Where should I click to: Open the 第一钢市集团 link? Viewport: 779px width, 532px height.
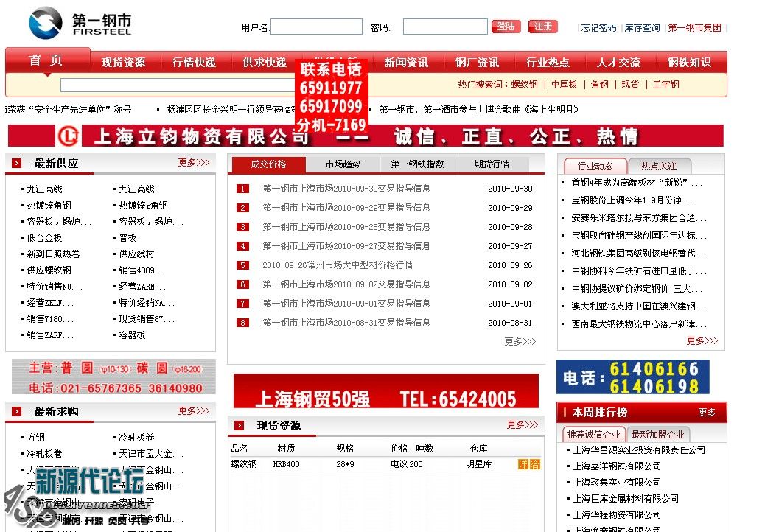(x=694, y=28)
